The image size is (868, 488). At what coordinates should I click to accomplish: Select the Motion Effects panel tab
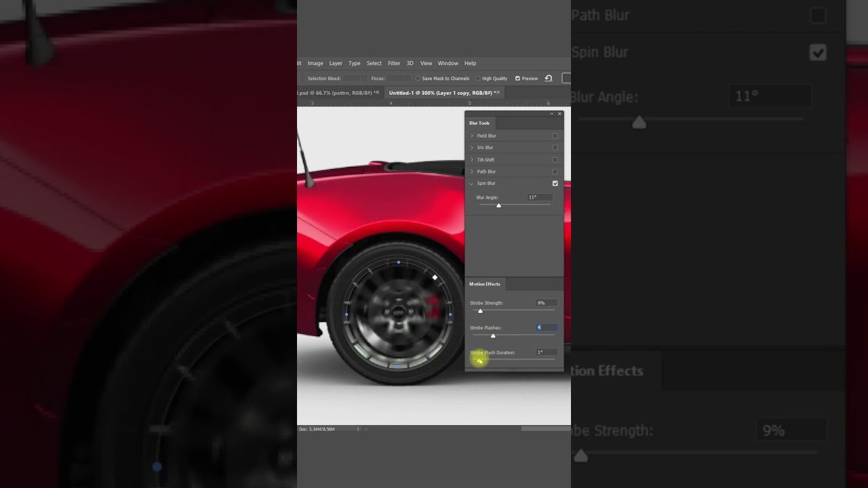[x=484, y=284]
